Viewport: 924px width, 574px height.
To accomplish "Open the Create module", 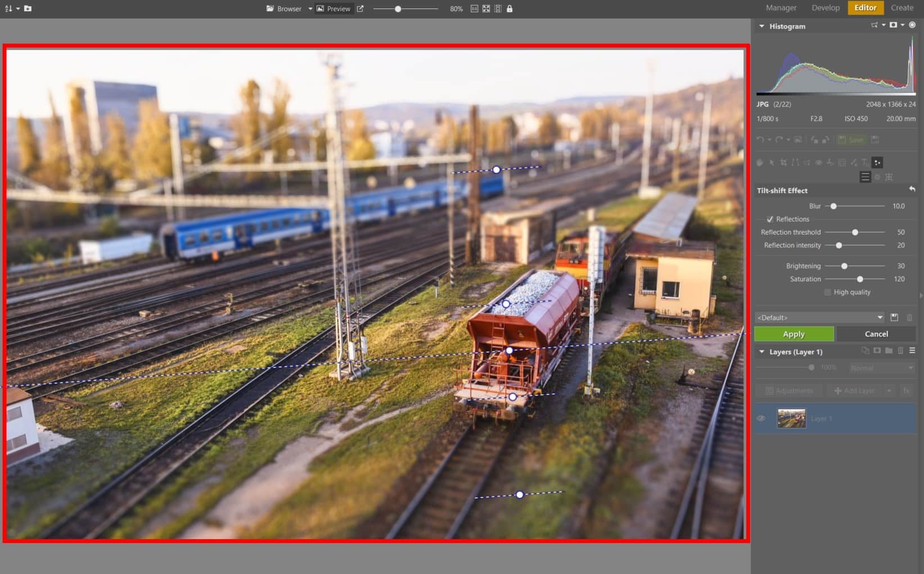I will coord(902,8).
